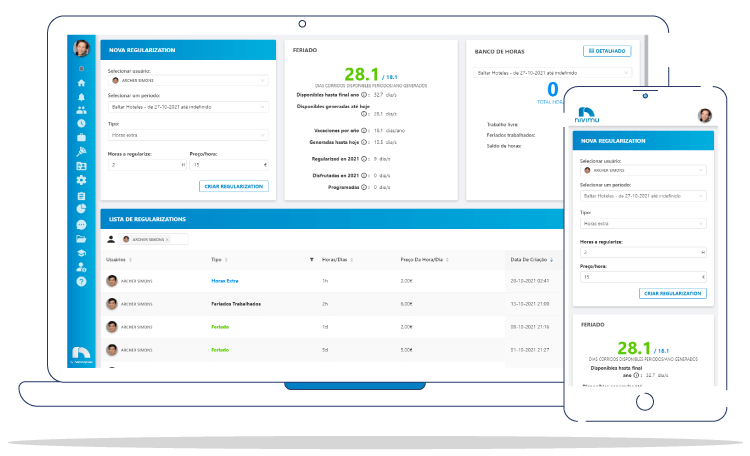Expand the Tipo dropdown on desktop form

(x=187, y=135)
